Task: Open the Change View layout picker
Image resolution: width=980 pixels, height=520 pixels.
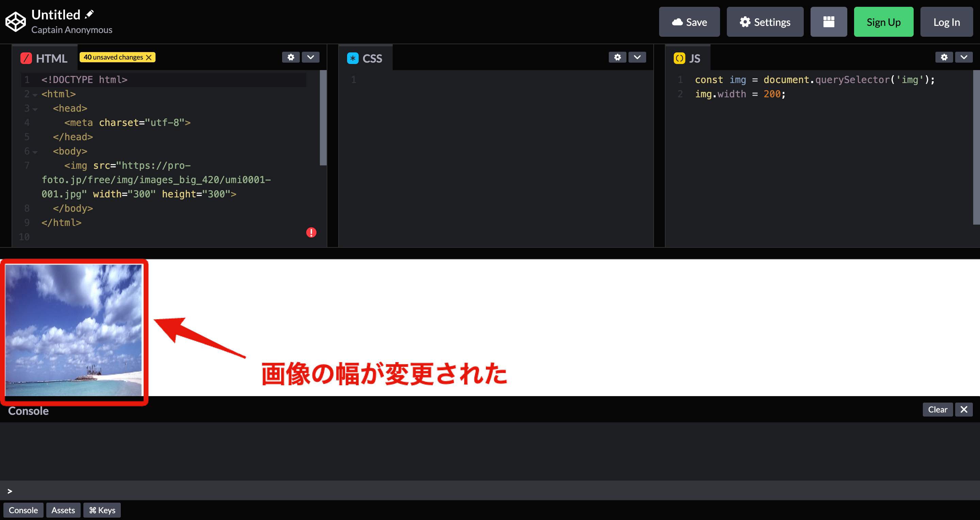Action: (829, 22)
